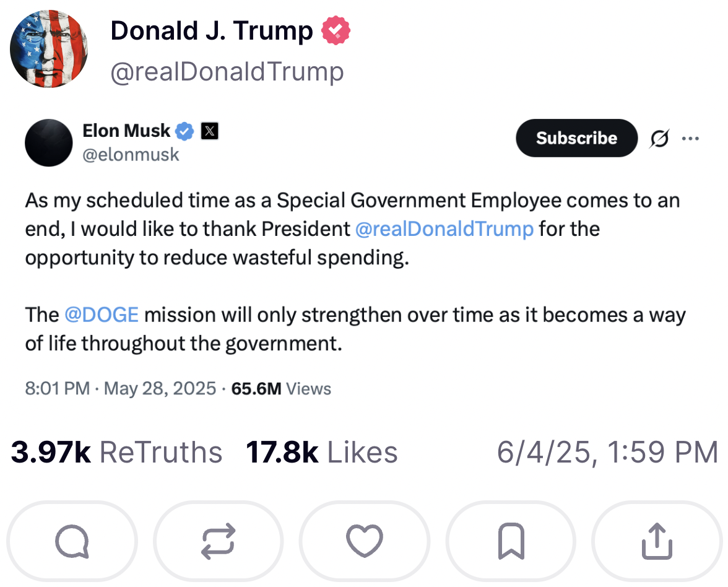View the 17.8k Likes list

[x=321, y=453]
